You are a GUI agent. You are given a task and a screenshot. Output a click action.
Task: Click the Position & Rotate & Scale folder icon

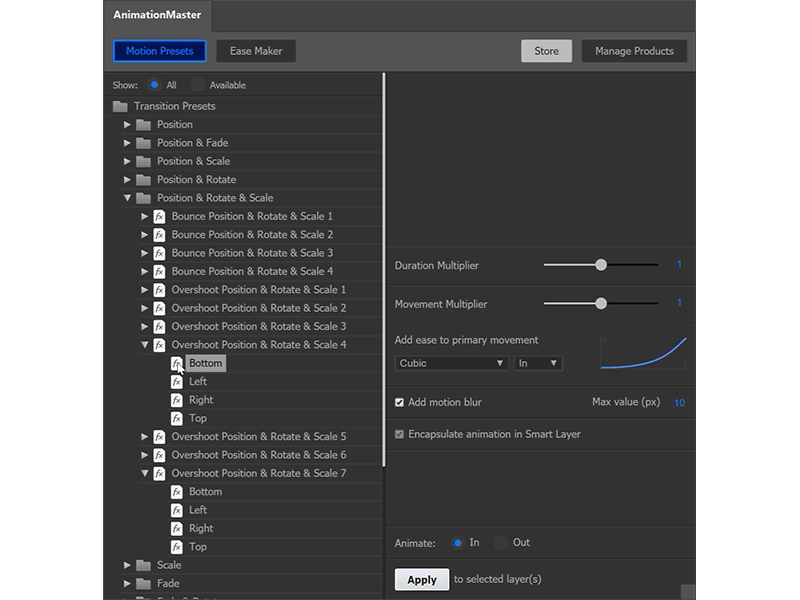pyautogui.click(x=144, y=198)
